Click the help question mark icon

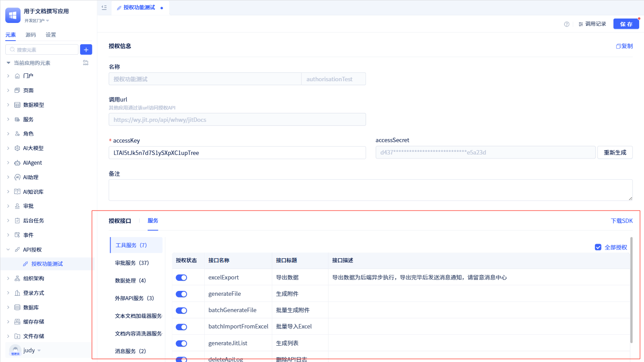(x=567, y=24)
